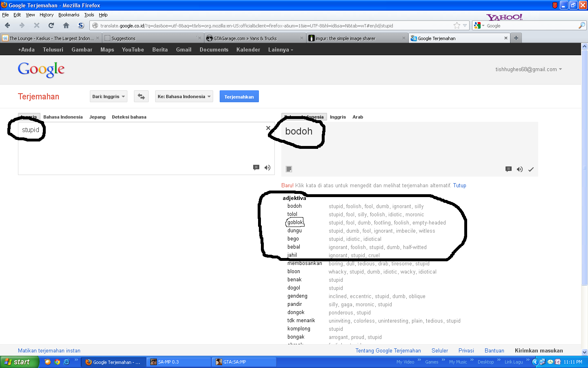Open Tentang Google Terjemahan link
Screen dimensions: 588x368
(388, 350)
